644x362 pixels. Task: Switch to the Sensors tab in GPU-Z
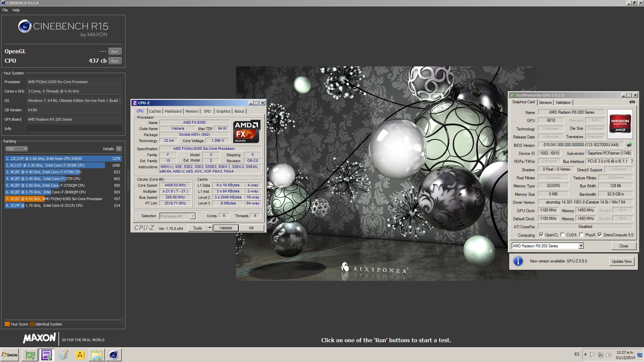[x=545, y=103]
